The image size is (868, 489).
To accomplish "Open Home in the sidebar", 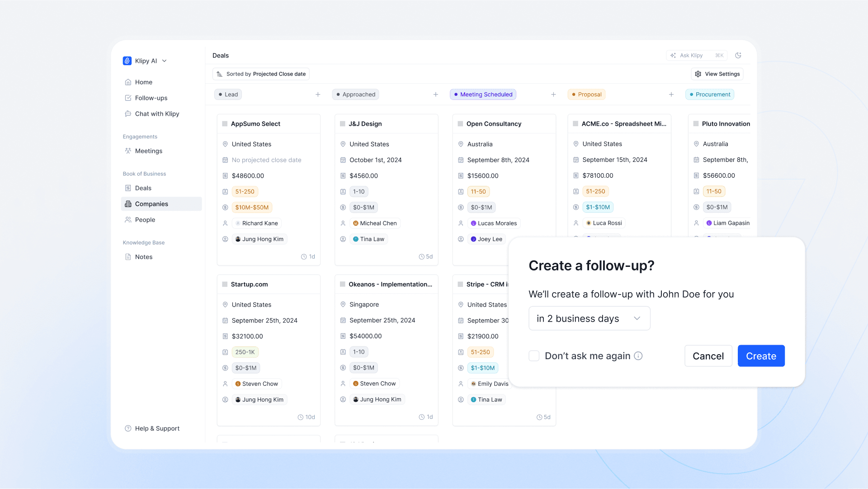I will pyautogui.click(x=143, y=82).
